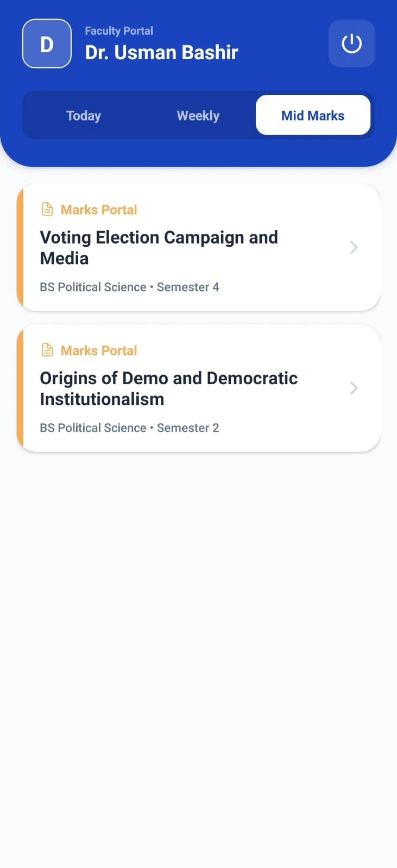Tap BS Political Science Semester 2 text

(129, 428)
